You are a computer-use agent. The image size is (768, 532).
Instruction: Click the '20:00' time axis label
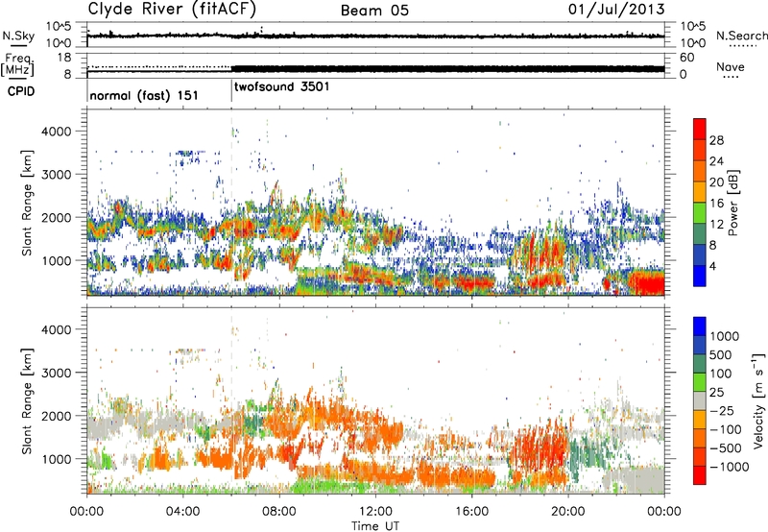click(x=567, y=512)
